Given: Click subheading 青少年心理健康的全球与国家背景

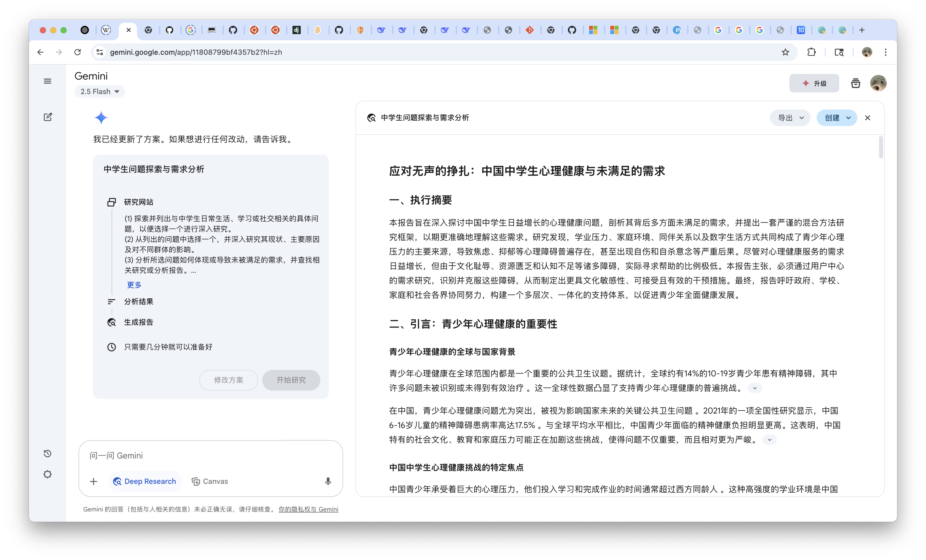Looking at the screenshot, I should click(452, 352).
